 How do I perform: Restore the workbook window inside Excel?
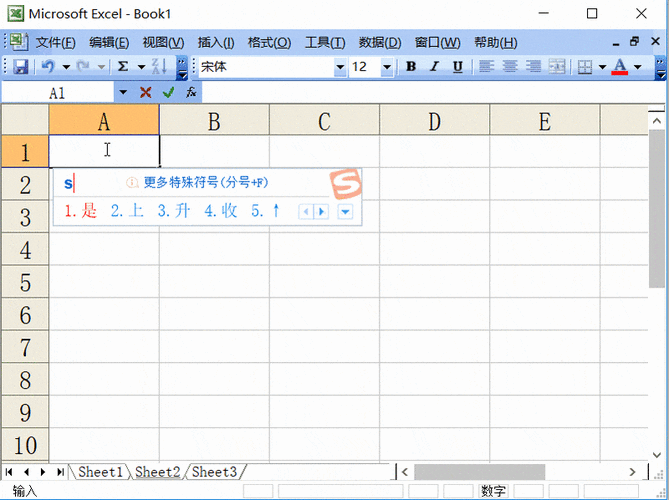tap(634, 41)
